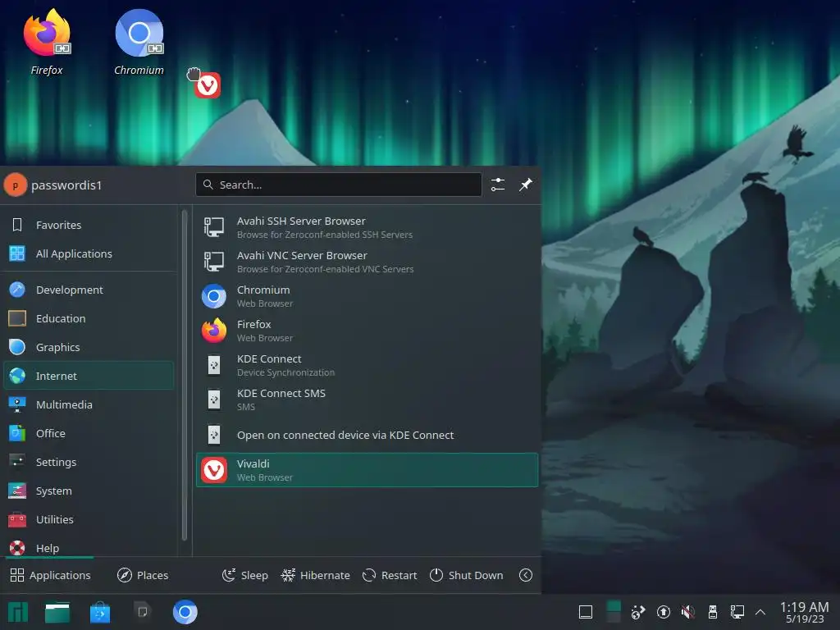
Task: Open Utilities category
Action: point(89,519)
